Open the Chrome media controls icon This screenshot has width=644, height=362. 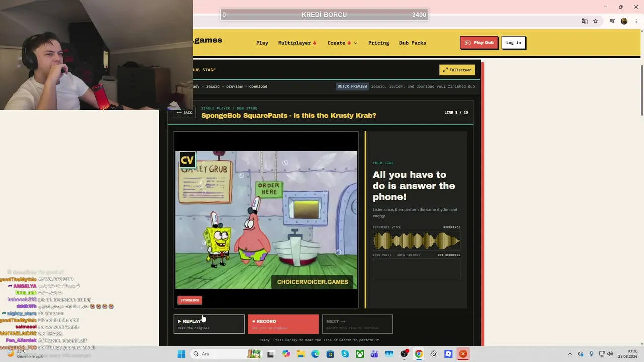point(612,21)
